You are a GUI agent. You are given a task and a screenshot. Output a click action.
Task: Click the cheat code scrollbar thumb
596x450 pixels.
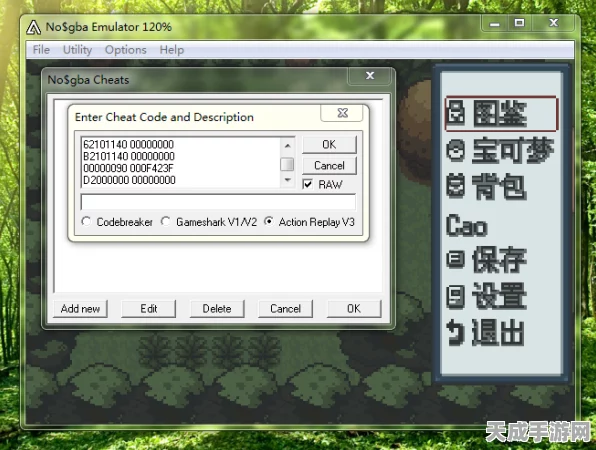click(287, 165)
